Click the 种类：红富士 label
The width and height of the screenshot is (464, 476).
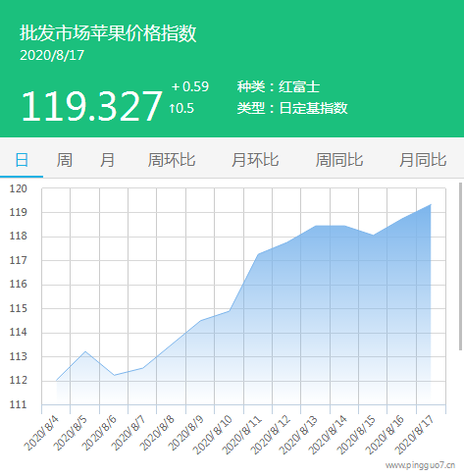[279, 86]
